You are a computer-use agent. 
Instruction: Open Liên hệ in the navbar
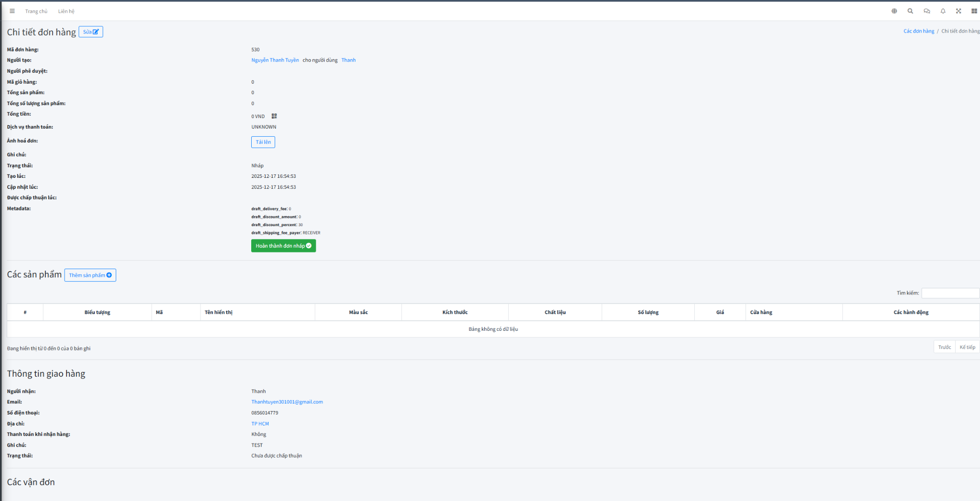tap(66, 11)
